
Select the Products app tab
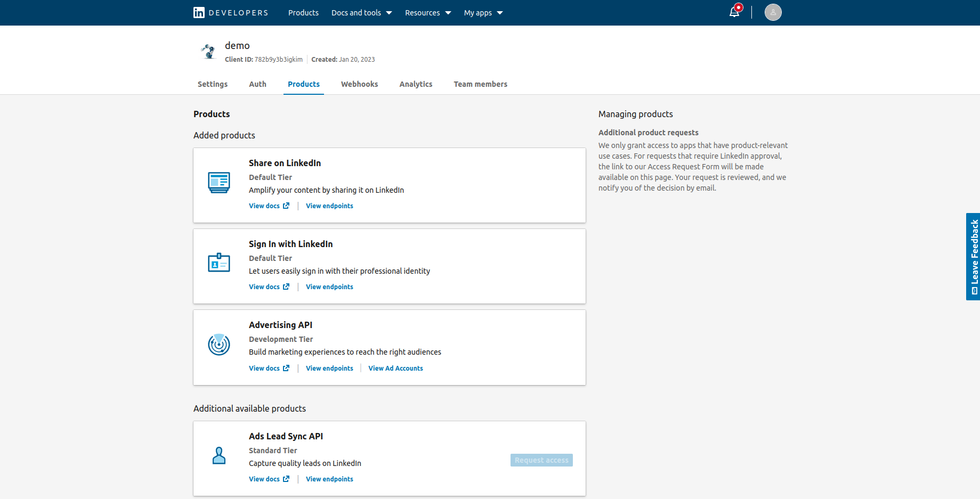[x=304, y=84]
